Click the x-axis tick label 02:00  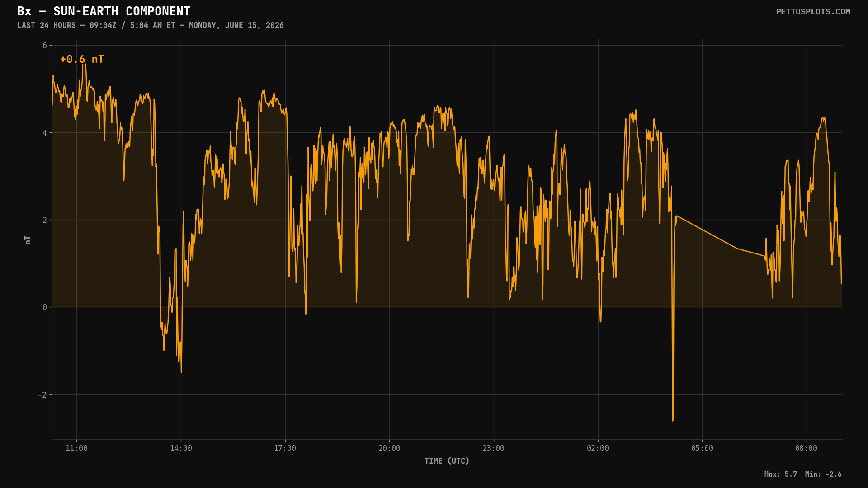pyautogui.click(x=598, y=448)
